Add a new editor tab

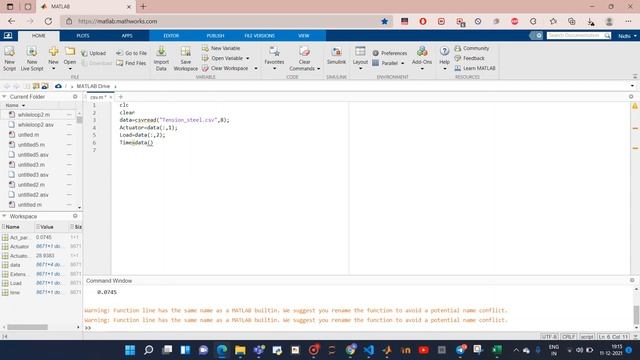point(120,97)
